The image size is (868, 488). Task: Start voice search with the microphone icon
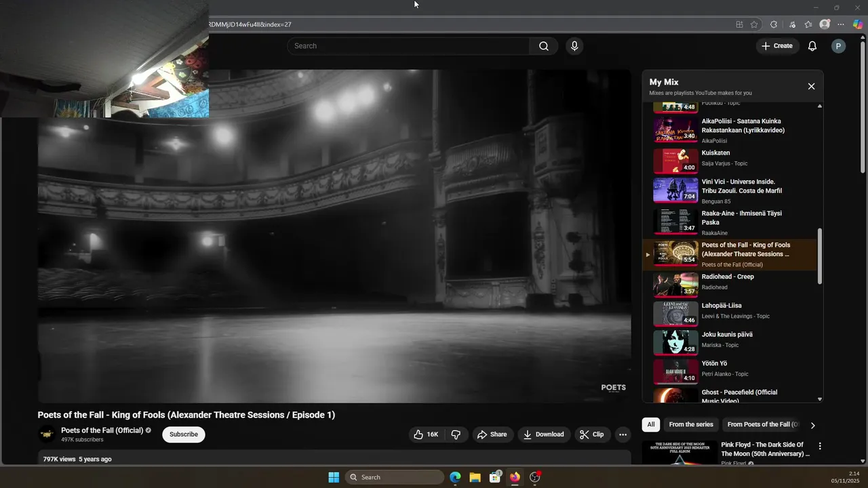point(574,46)
